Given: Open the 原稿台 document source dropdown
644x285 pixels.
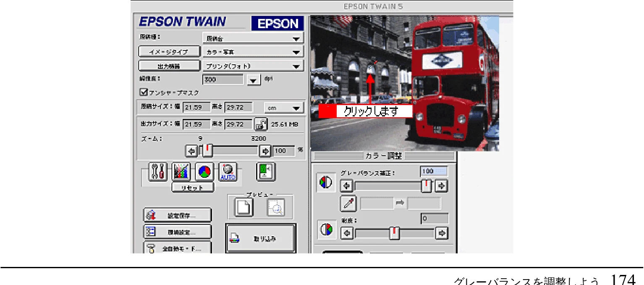Looking at the screenshot, I should pos(253,38).
